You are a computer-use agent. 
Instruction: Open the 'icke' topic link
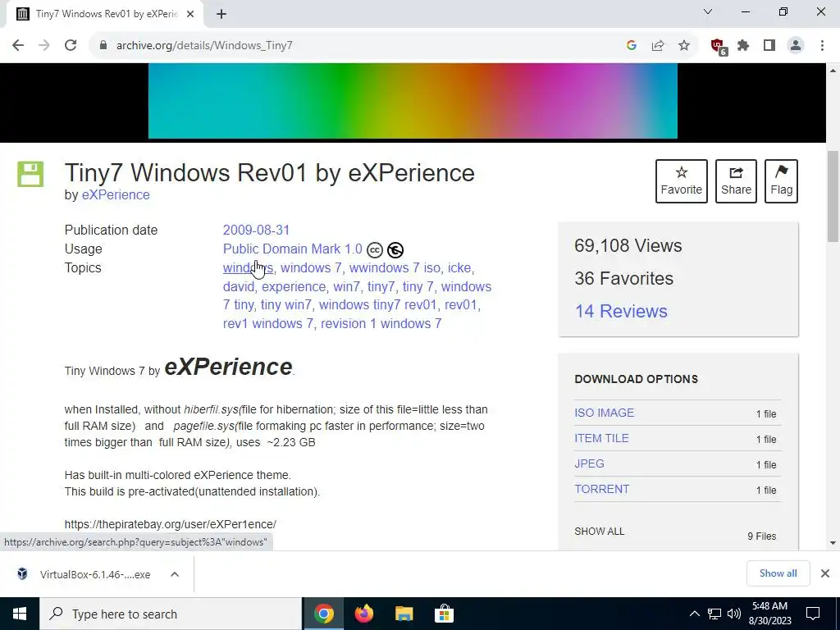(459, 268)
